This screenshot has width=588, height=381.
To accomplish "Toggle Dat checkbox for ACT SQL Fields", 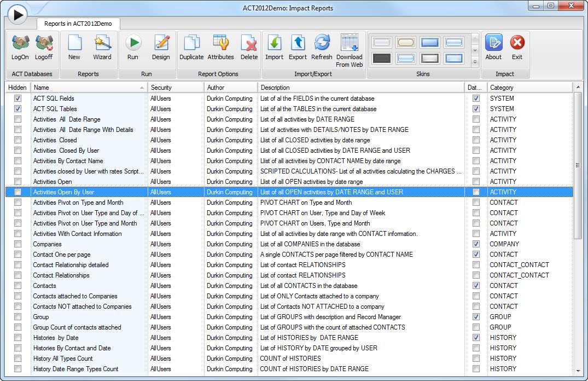I will click(x=476, y=99).
